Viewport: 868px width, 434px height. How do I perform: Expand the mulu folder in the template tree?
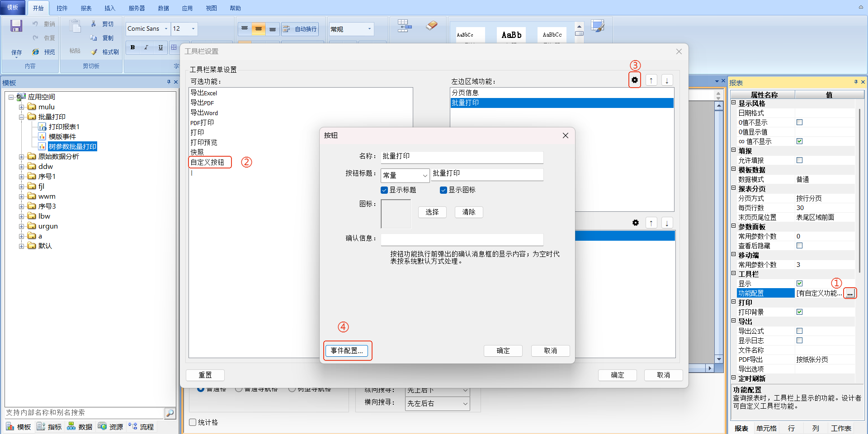(21, 107)
